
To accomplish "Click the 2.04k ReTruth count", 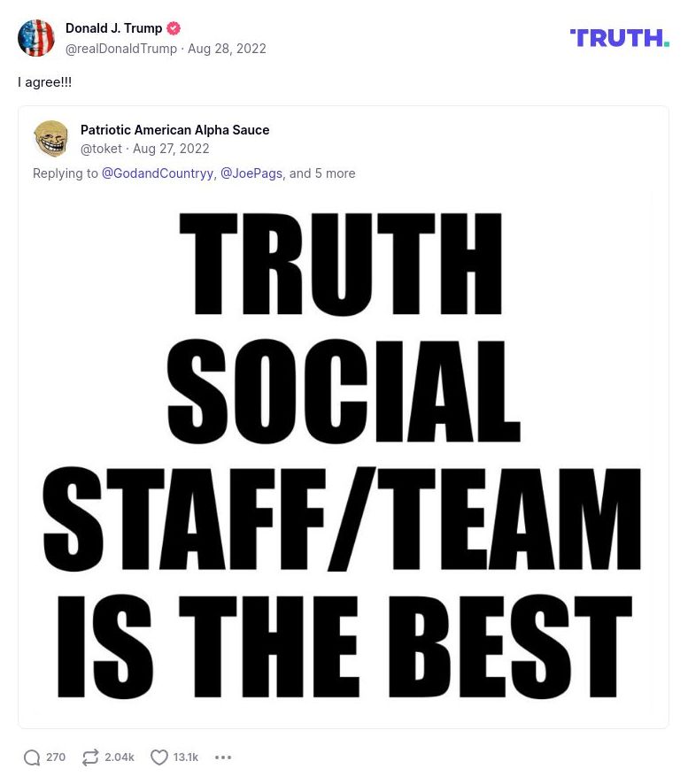I will (x=120, y=757).
